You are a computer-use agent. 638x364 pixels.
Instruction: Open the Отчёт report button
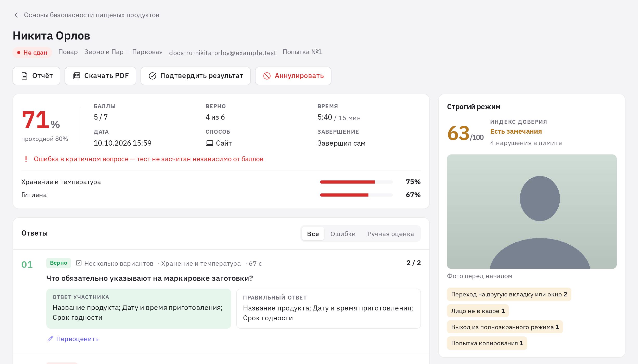36,76
